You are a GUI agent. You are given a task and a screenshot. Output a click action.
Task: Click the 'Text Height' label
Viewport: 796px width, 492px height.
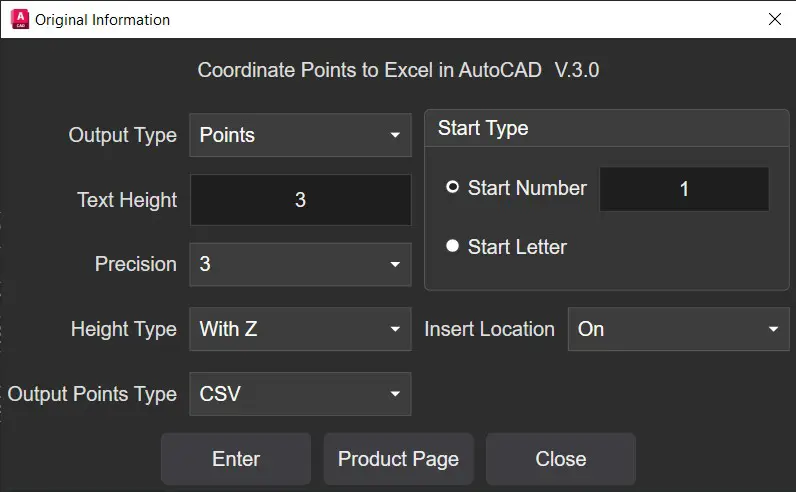click(127, 200)
